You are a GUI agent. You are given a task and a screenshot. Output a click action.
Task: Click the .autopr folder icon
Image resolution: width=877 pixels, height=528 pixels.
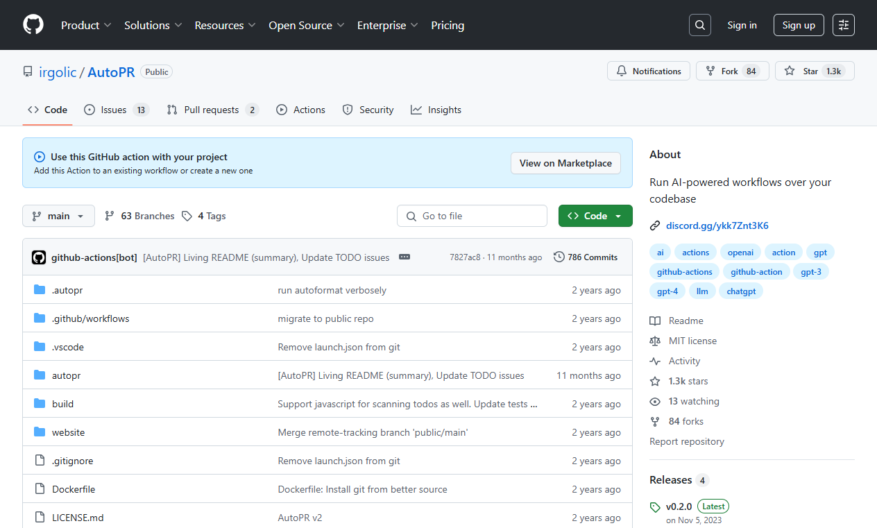point(39,290)
